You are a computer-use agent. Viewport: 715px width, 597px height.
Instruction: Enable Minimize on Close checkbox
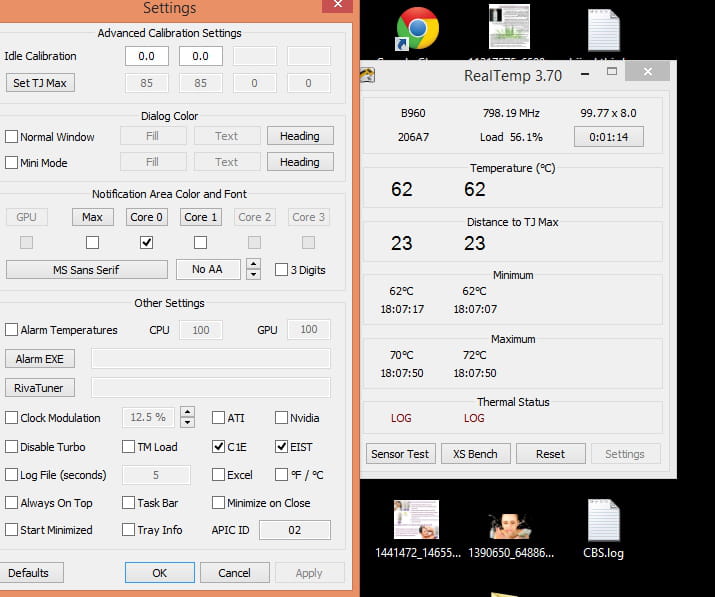pyautogui.click(x=218, y=503)
